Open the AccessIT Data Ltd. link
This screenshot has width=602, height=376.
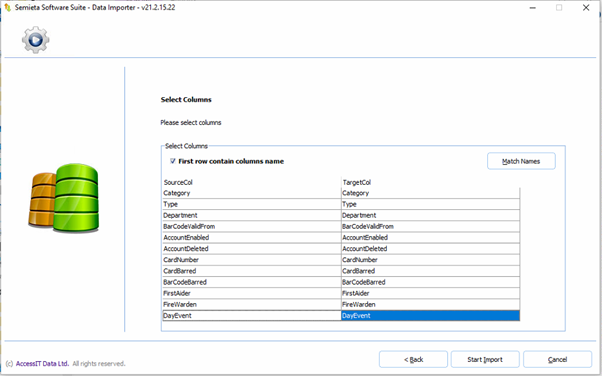(42, 363)
